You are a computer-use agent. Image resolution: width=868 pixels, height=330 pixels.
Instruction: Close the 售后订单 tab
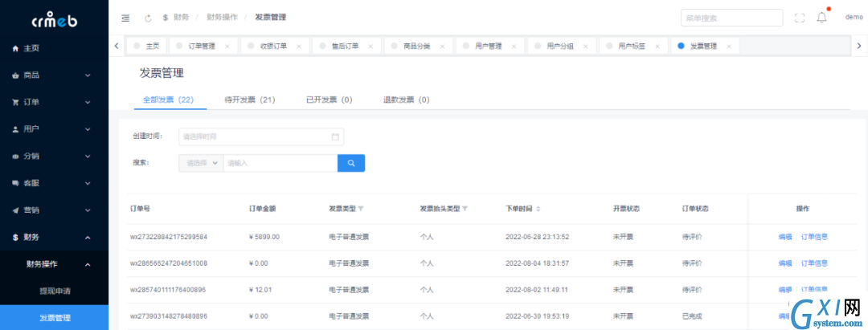click(371, 47)
